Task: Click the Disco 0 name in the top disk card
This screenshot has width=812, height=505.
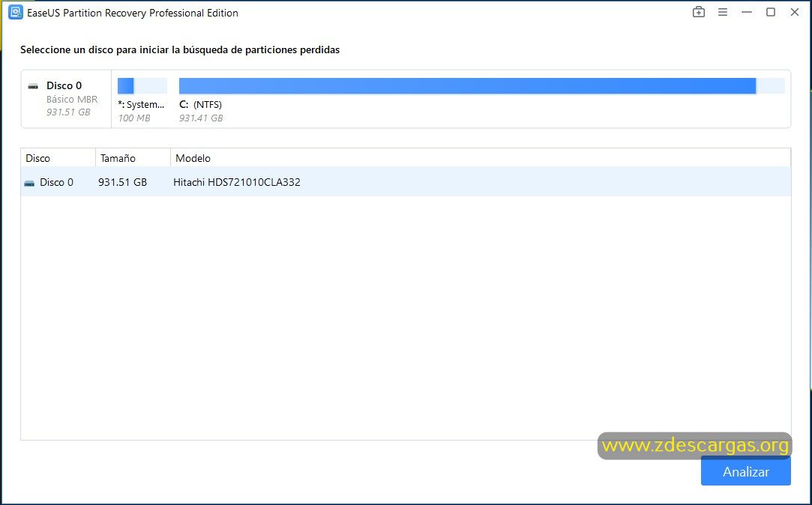Action: pyautogui.click(x=64, y=86)
